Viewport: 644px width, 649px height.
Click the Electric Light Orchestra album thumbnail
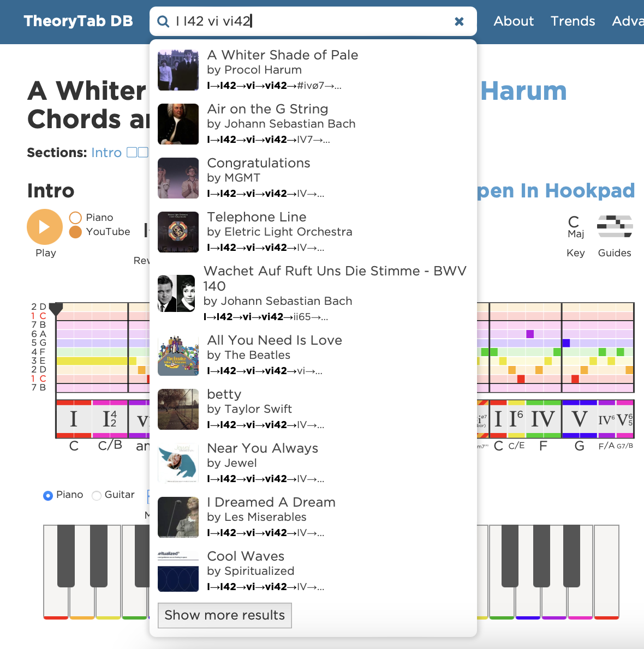[178, 232]
